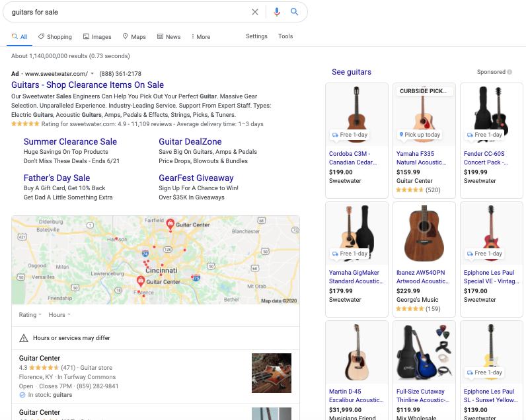Click the (888) 361-2178 phone number in the ad
The width and height of the screenshot is (526, 420).
(120, 74)
